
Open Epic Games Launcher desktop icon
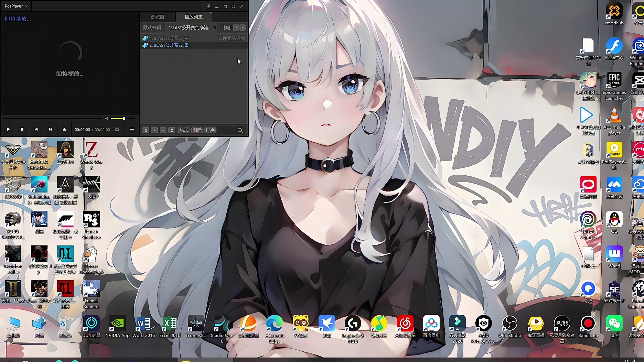[x=614, y=86]
